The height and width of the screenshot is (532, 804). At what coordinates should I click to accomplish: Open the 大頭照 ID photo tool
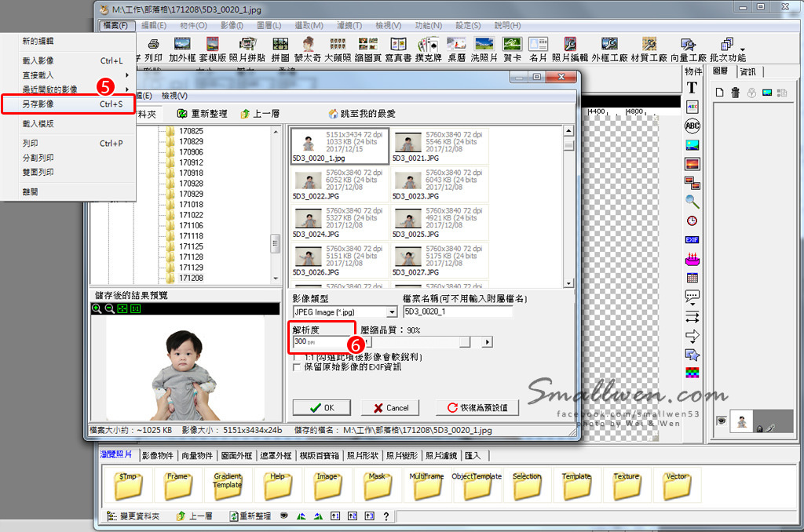(x=338, y=49)
